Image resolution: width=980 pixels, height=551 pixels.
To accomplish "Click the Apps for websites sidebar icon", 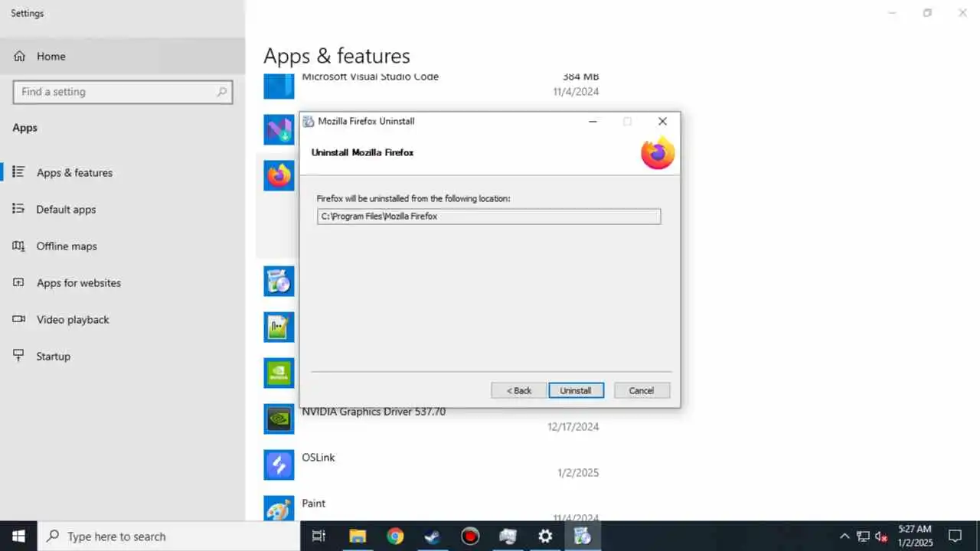I will [19, 282].
